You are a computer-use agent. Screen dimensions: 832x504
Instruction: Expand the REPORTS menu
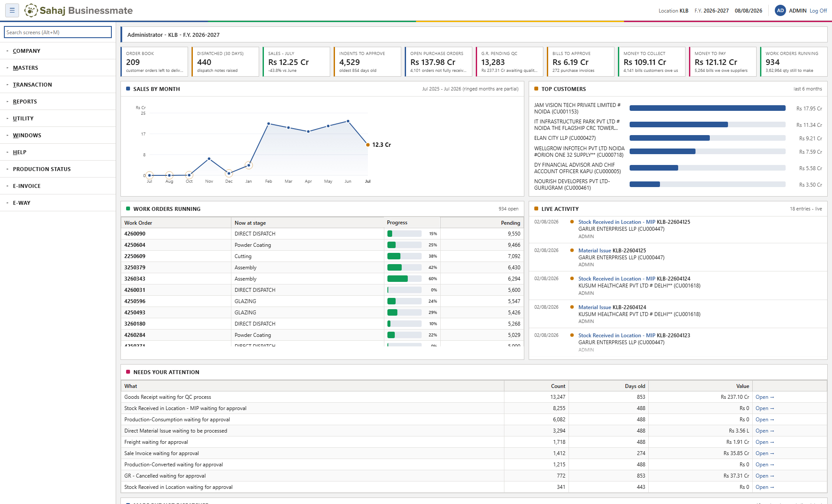[58, 101]
